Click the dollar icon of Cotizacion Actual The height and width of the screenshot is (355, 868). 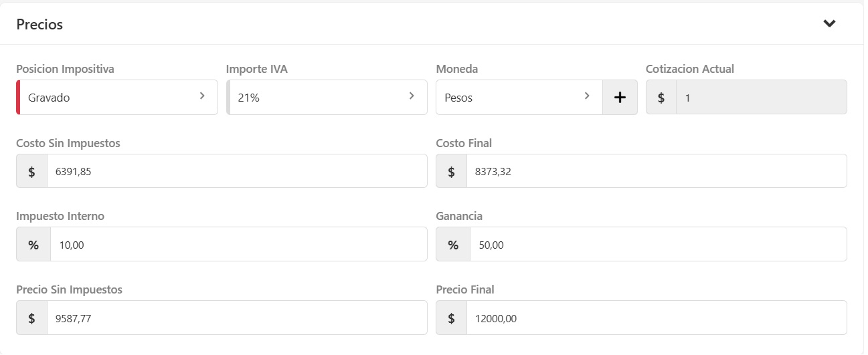coord(661,98)
